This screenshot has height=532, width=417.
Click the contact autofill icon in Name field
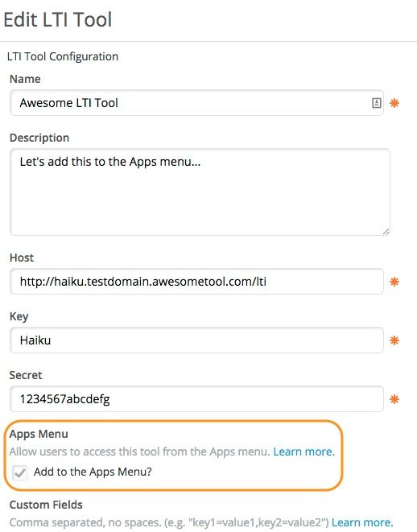376,103
